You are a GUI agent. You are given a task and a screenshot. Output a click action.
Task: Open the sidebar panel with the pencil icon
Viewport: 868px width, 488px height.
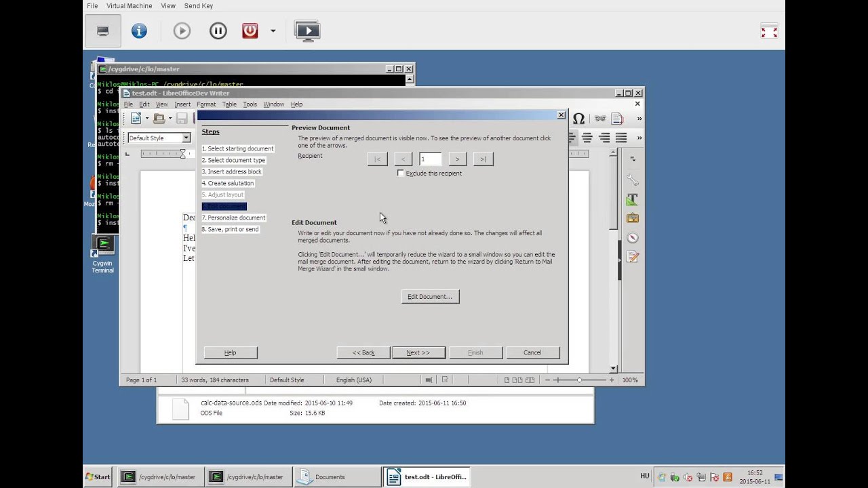click(632, 257)
